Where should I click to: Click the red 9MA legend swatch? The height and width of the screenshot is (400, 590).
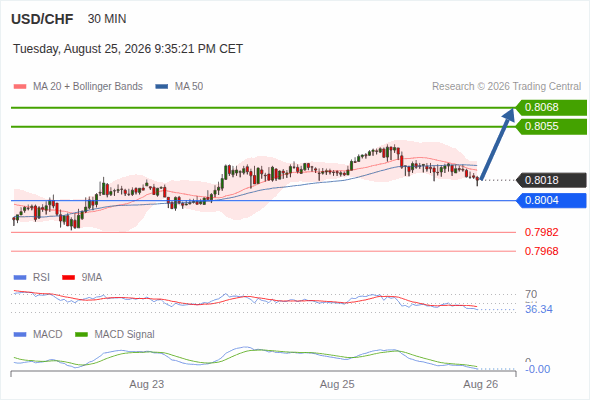click(x=68, y=278)
